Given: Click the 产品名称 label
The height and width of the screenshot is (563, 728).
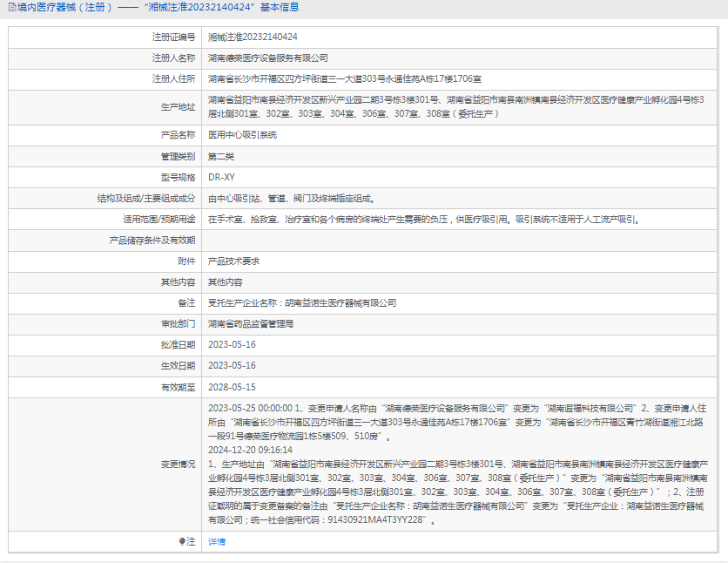Looking at the screenshot, I should point(179,135).
